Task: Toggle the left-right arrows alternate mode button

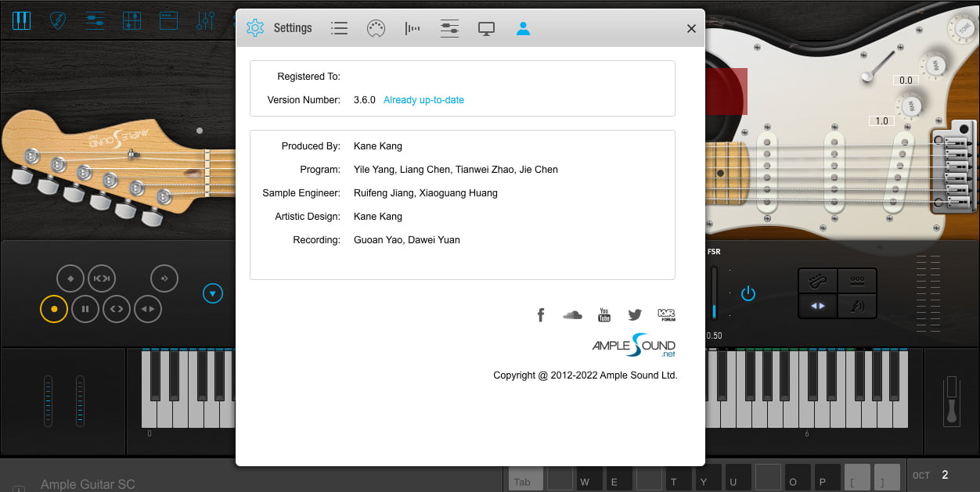Action: coord(147,308)
